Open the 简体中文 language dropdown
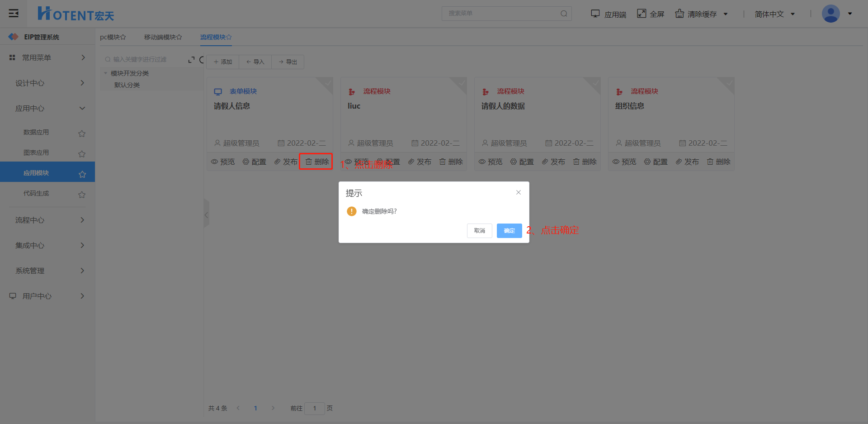868x424 pixels. pos(775,14)
